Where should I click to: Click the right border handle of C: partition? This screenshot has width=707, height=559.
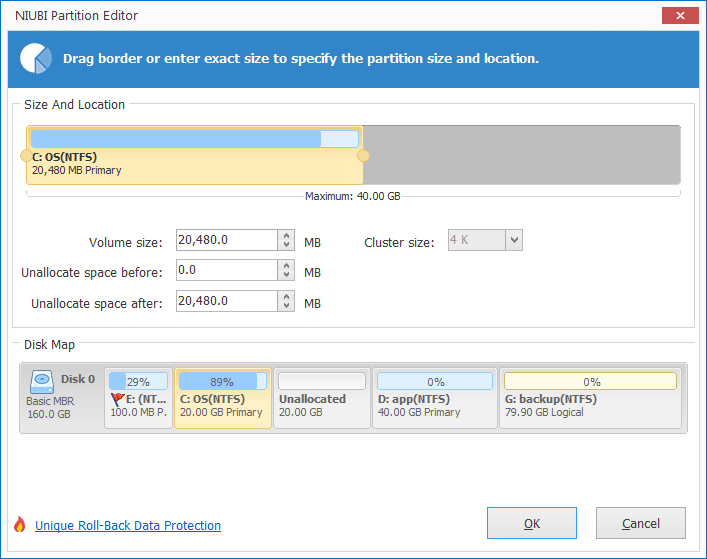pos(363,156)
